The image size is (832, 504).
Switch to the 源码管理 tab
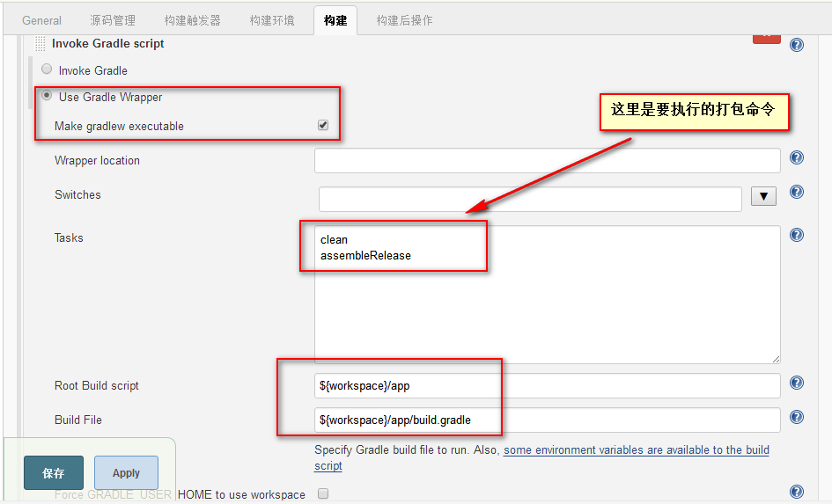pyautogui.click(x=113, y=20)
